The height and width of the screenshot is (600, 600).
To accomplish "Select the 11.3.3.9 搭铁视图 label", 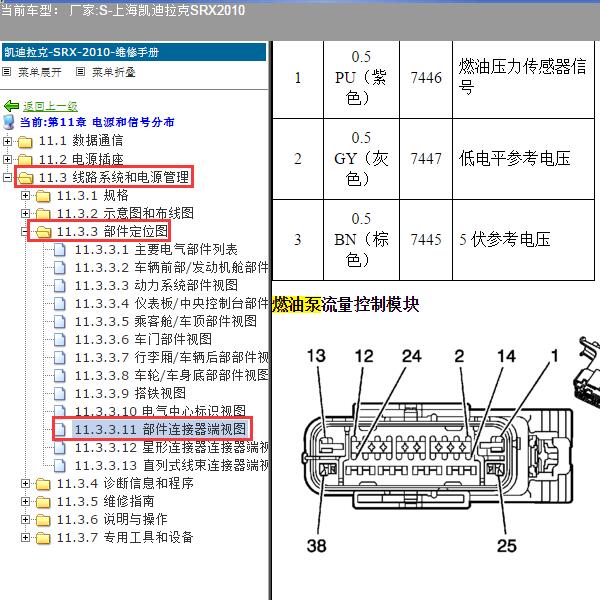I will 130,393.
